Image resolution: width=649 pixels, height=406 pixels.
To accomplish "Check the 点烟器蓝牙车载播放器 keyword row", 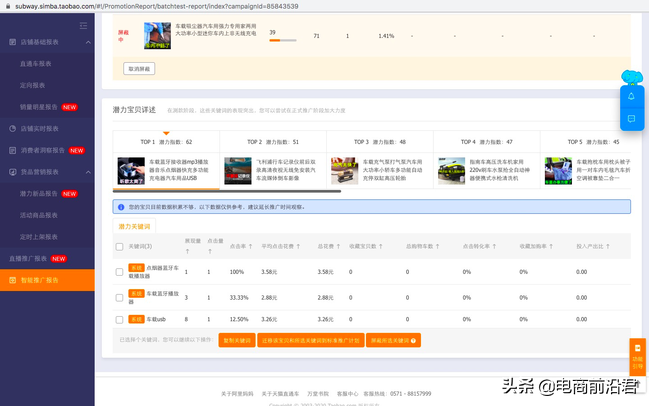I will 119,272.
